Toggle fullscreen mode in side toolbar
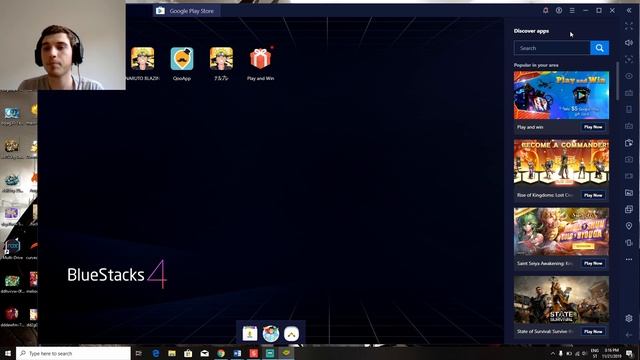 [629, 26]
